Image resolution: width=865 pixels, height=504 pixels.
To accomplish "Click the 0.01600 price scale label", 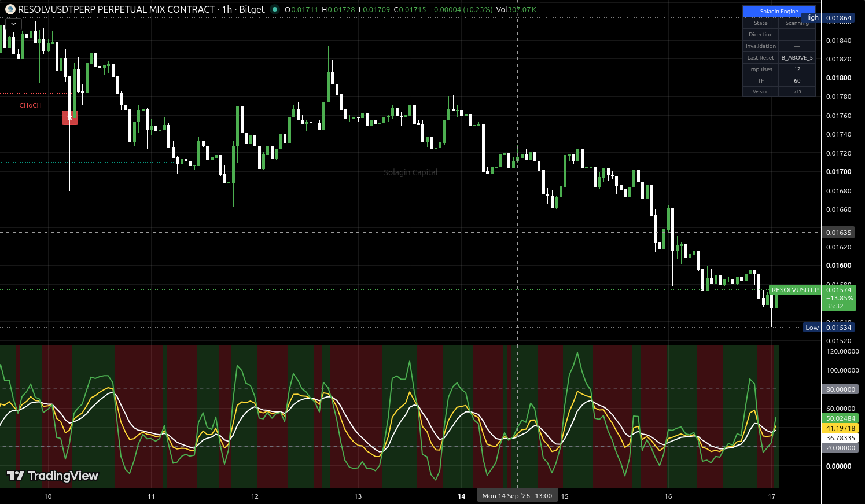I will pos(838,266).
